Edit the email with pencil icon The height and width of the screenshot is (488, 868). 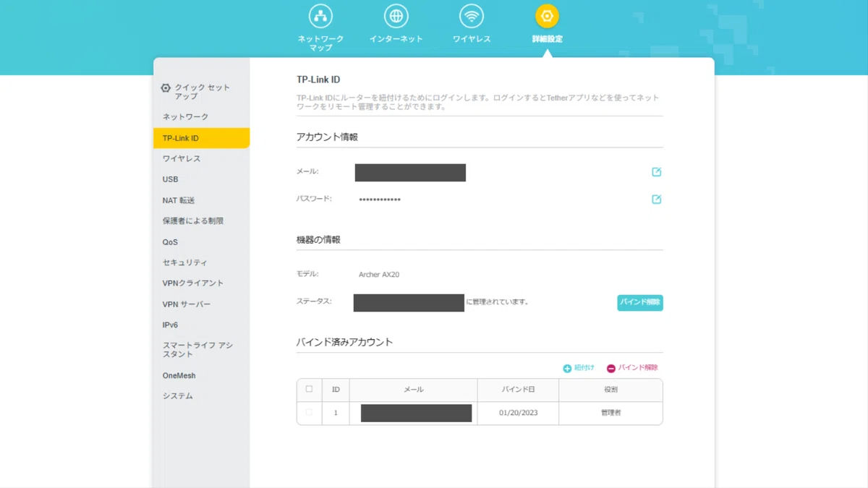657,172
